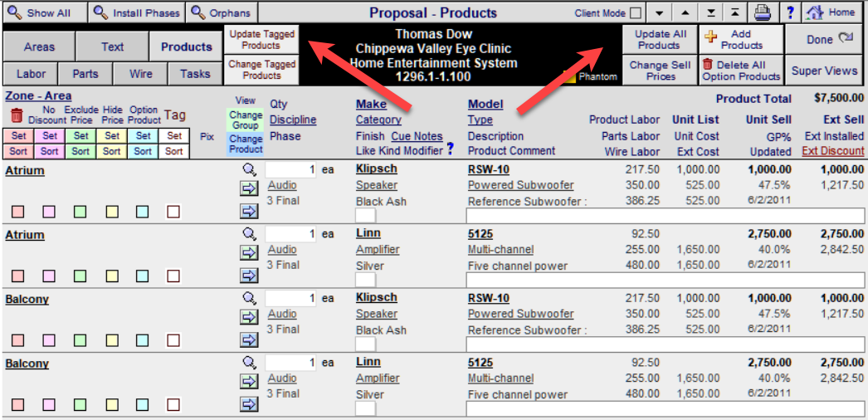Click blue Set button under Option Product
This screenshot has width=868, height=420.
[x=143, y=135]
